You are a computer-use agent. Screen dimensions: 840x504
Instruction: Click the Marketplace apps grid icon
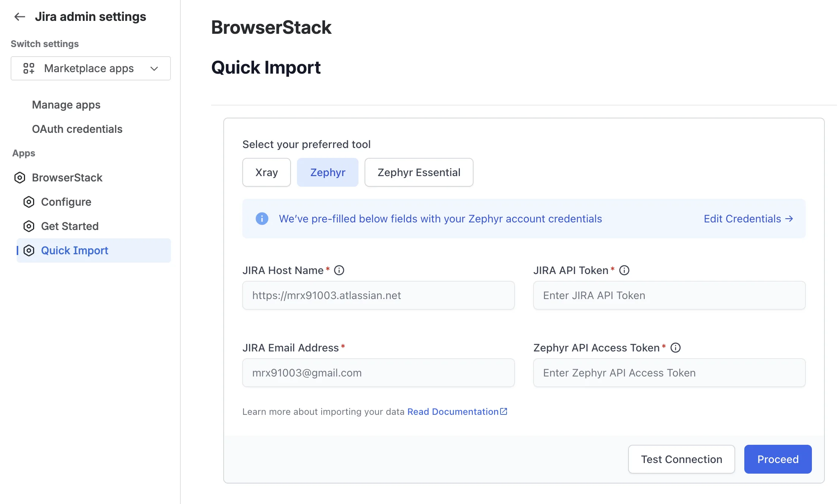(29, 68)
